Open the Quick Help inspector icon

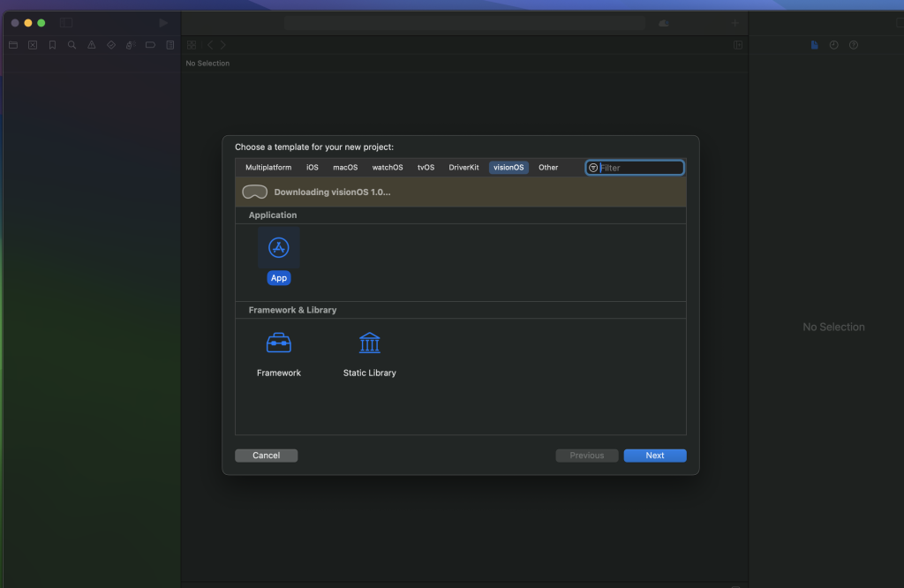[853, 44]
